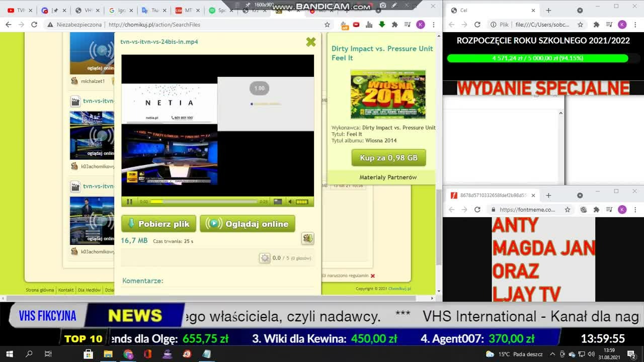Pause the video in the player
Screen dimensions: 644x362
(x=129, y=202)
